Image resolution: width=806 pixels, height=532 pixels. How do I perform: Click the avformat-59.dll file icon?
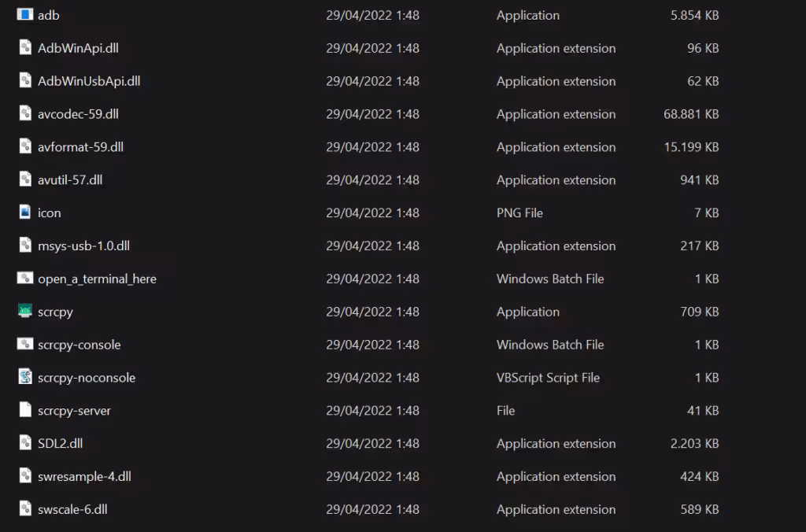coord(25,146)
